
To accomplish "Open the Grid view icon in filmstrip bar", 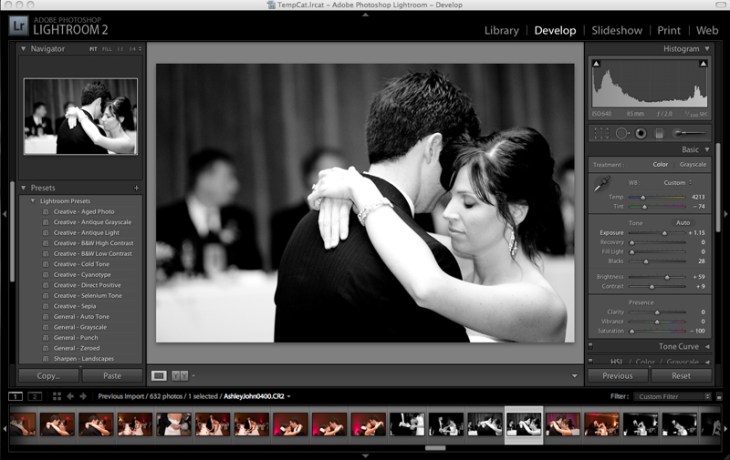I will [x=57, y=396].
